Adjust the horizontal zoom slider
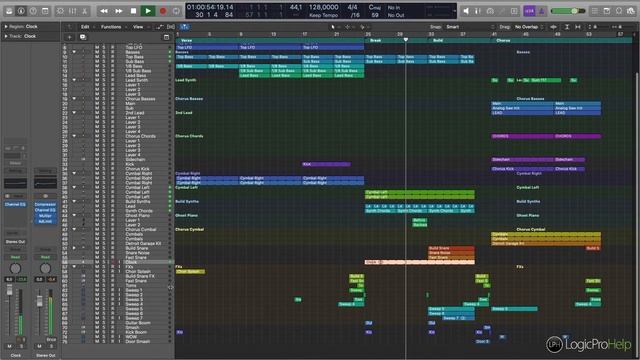The width and height of the screenshot is (640, 360). coord(621,27)
